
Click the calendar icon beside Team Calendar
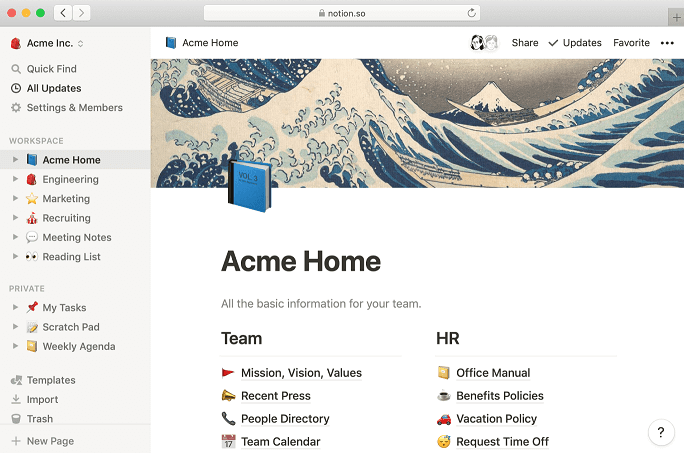[x=228, y=441]
